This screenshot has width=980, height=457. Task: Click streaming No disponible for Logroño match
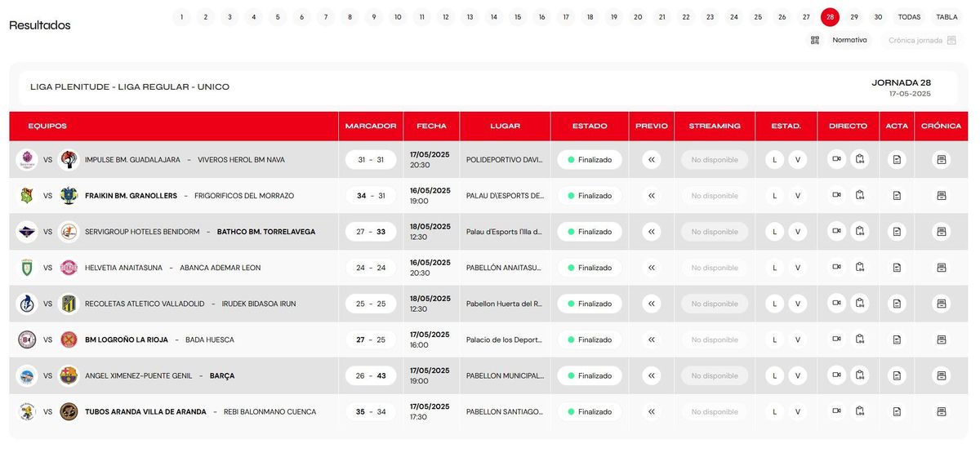(x=715, y=339)
